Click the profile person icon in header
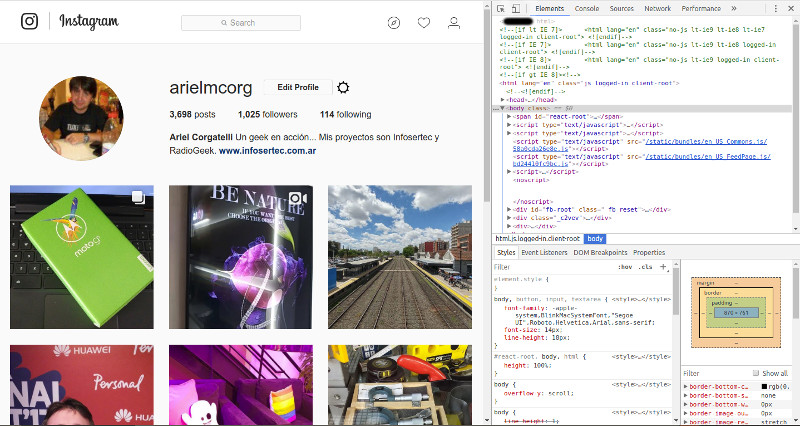Screen dimensions: 800x426 [x=454, y=22]
